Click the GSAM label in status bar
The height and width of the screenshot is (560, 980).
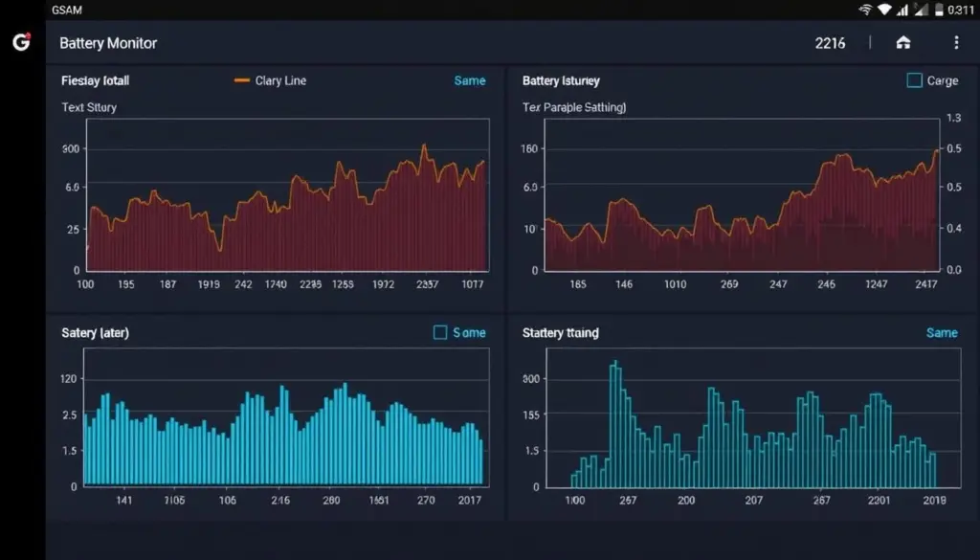66,10
